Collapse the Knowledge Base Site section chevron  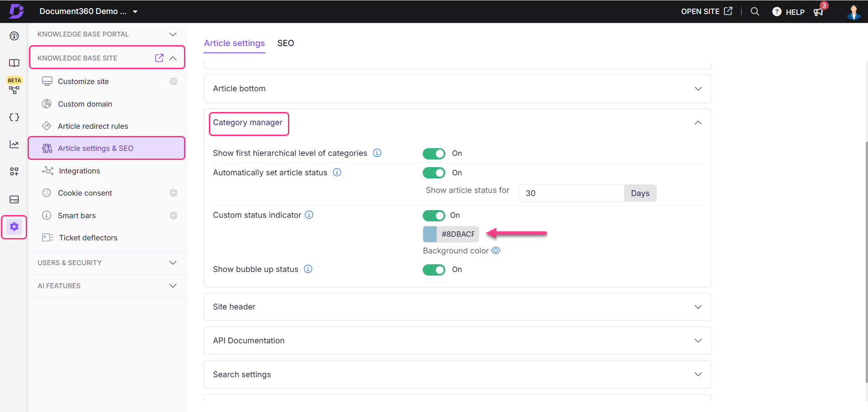(x=173, y=58)
